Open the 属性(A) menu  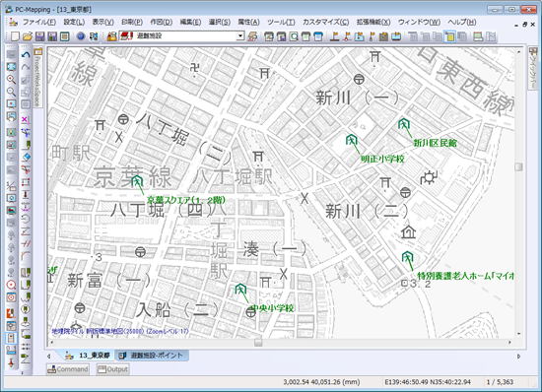tap(248, 22)
